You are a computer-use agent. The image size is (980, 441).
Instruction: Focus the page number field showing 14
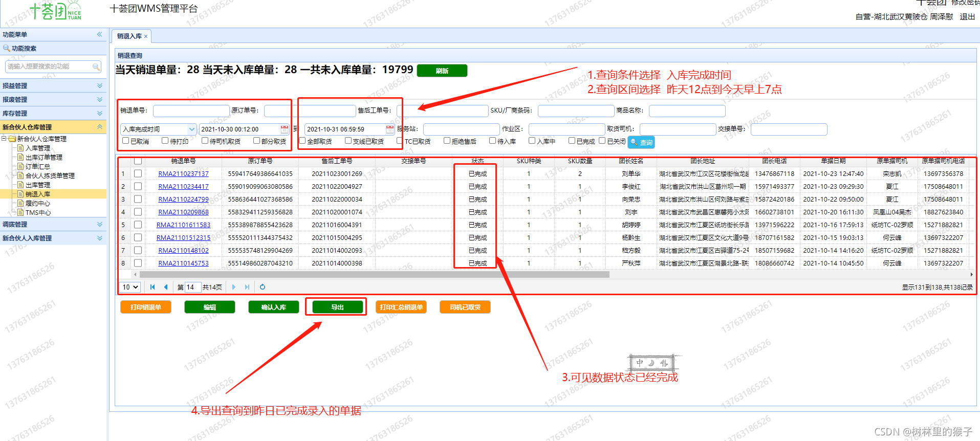pos(192,287)
